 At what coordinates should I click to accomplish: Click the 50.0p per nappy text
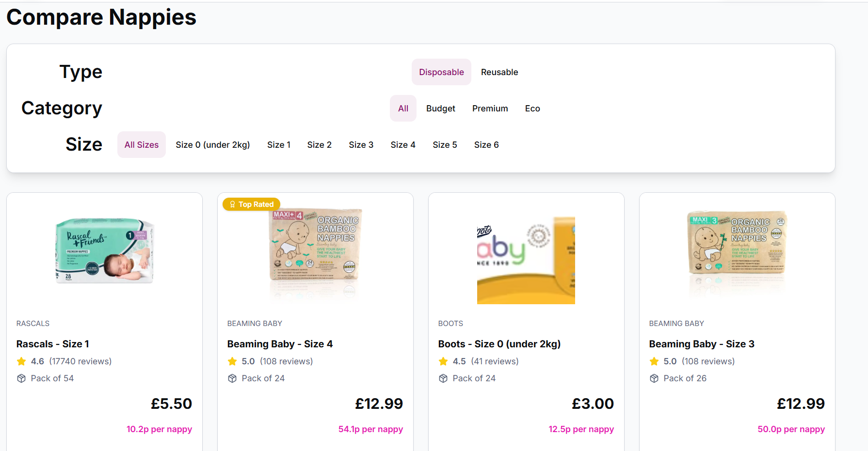791,429
